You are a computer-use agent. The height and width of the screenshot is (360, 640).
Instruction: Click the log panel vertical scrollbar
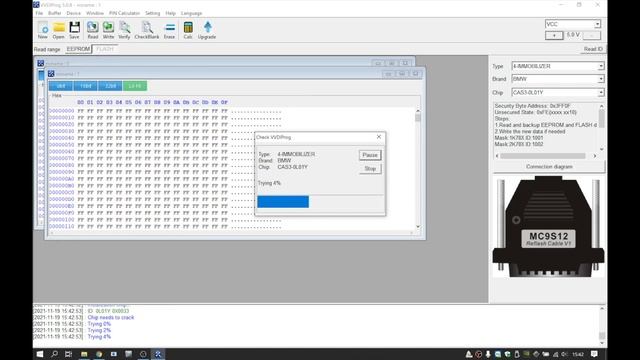point(602,325)
